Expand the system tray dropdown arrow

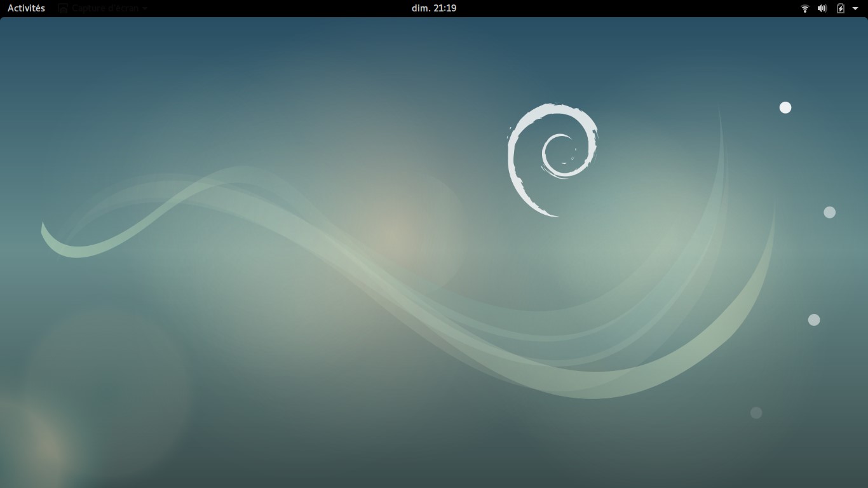pyautogui.click(x=855, y=8)
